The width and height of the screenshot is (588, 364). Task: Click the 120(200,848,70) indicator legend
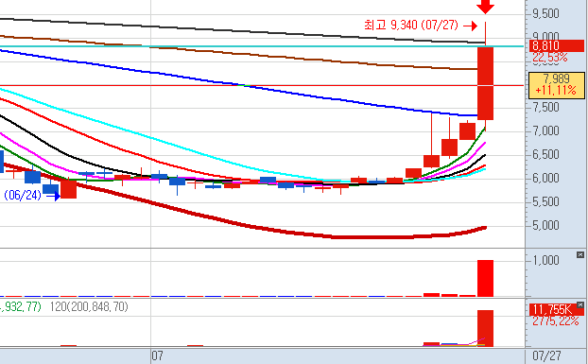(89, 306)
